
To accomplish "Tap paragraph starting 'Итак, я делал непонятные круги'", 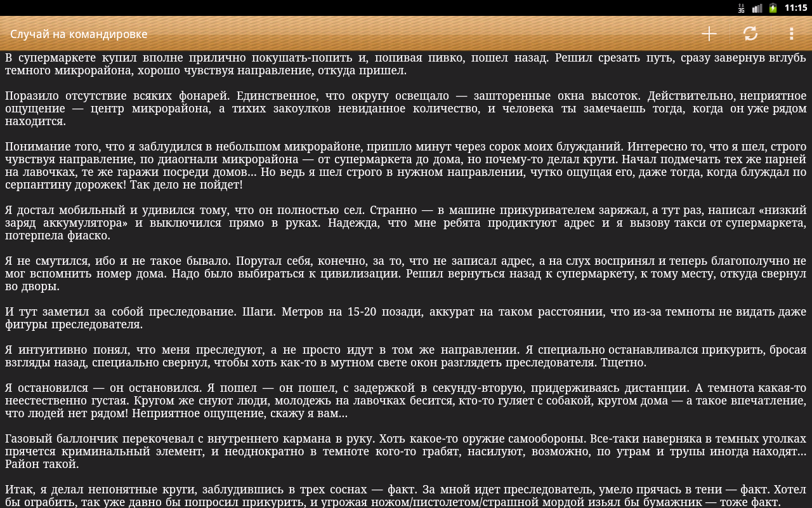I will [406, 496].
